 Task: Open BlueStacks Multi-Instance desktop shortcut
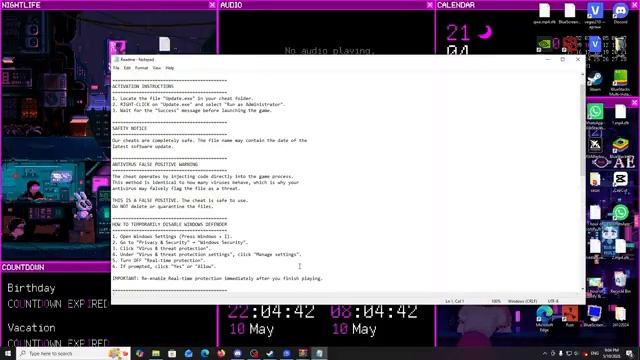tap(620, 83)
